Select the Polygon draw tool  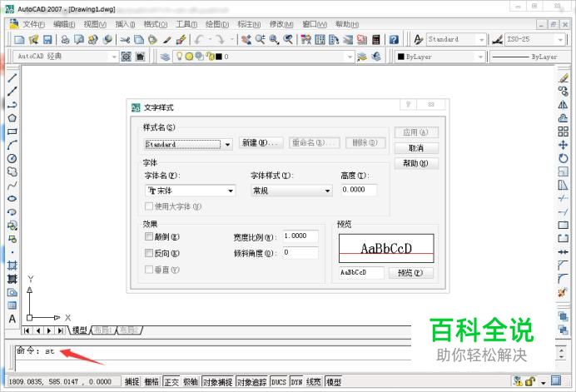point(12,118)
